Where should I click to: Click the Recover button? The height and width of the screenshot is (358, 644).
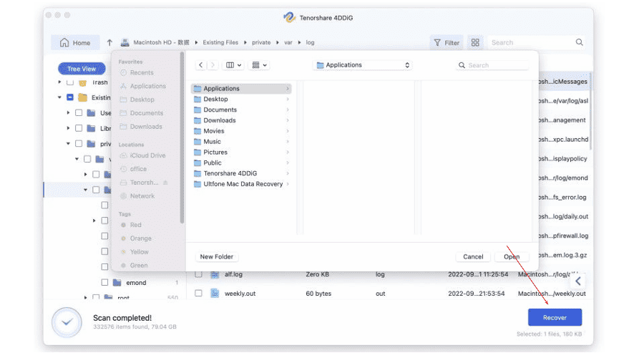click(x=555, y=317)
